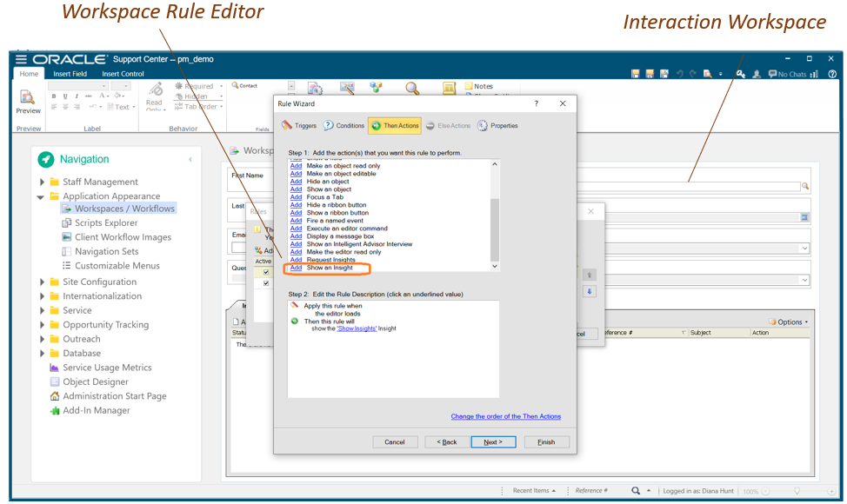Screen dimensions: 847x504
Task: Click the magnifier ribbon icon
Action: [413, 88]
